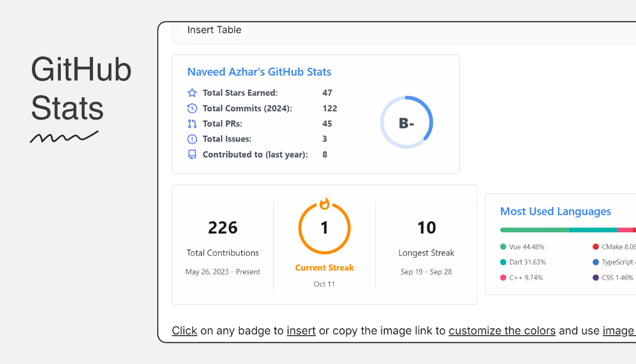
Task: Click the 'Vue 44.48%' label
Action: pyautogui.click(x=527, y=247)
